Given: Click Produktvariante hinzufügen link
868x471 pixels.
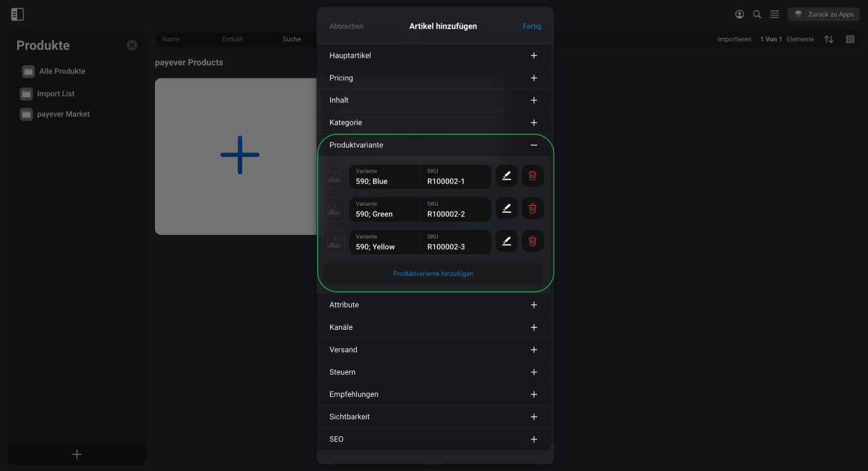Looking at the screenshot, I should [x=433, y=273].
